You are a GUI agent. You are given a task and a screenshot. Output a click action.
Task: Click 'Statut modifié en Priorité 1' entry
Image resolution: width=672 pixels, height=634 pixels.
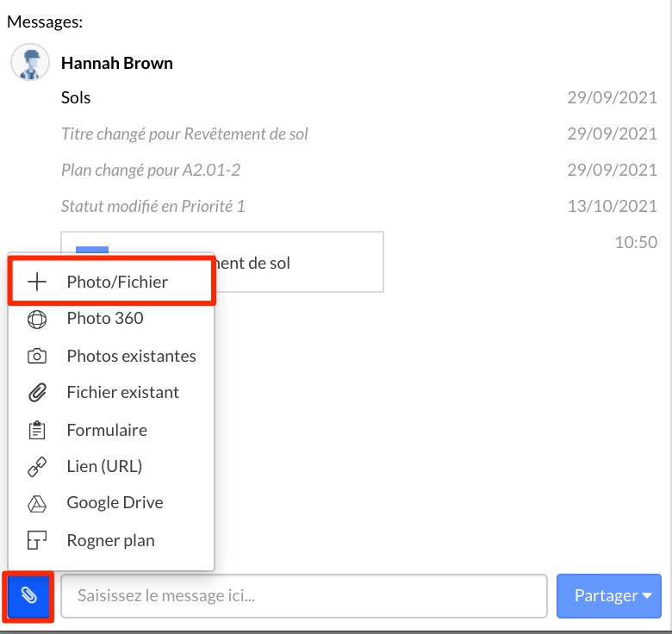coord(153,206)
